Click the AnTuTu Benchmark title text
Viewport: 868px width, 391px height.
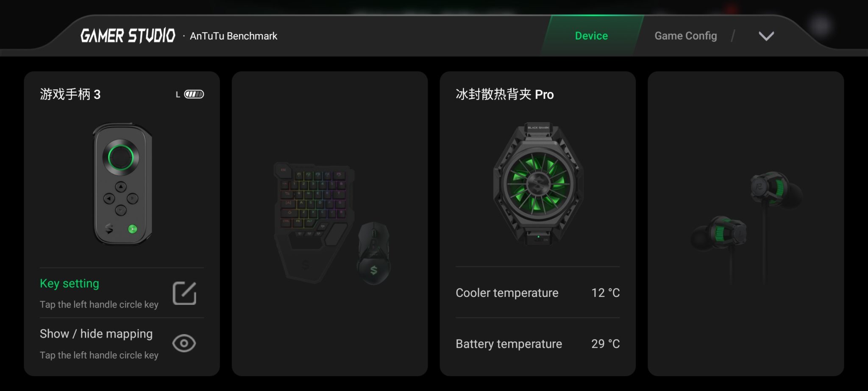tap(234, 36)
